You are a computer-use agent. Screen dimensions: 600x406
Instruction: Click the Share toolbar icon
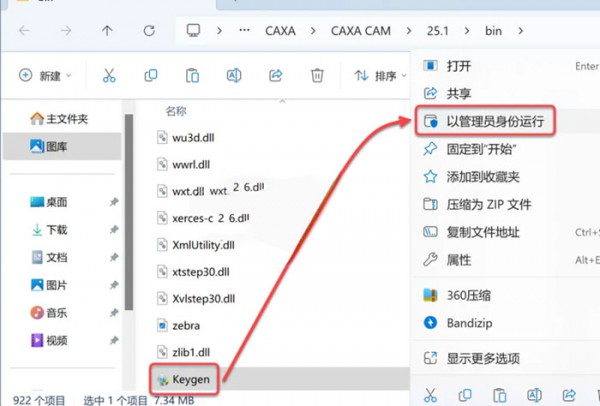(276, 75)
